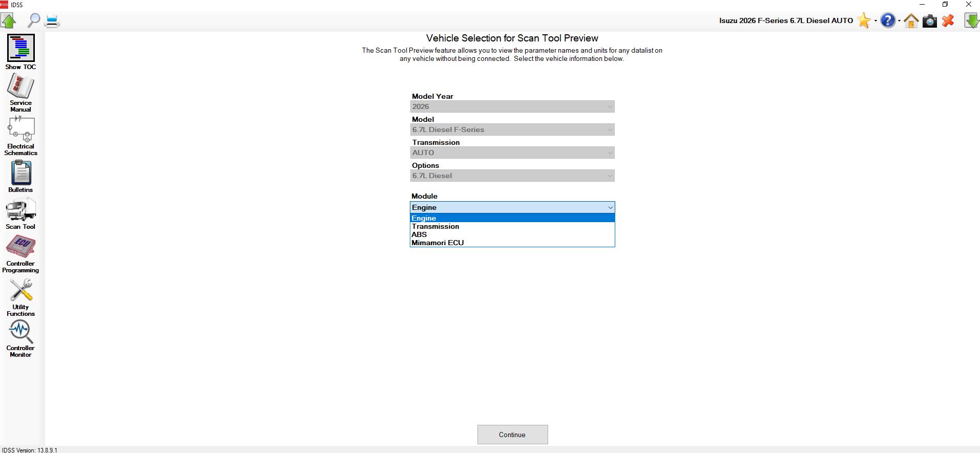
Task: Click the Continue button
Action: click(x=512, y=435)
